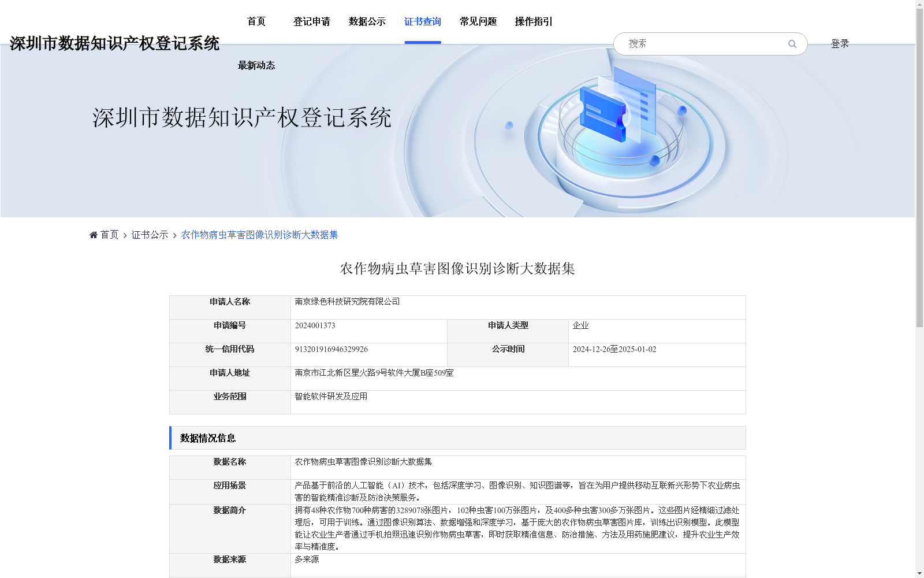Click the 登录 login link

click(x=840, y=43)
